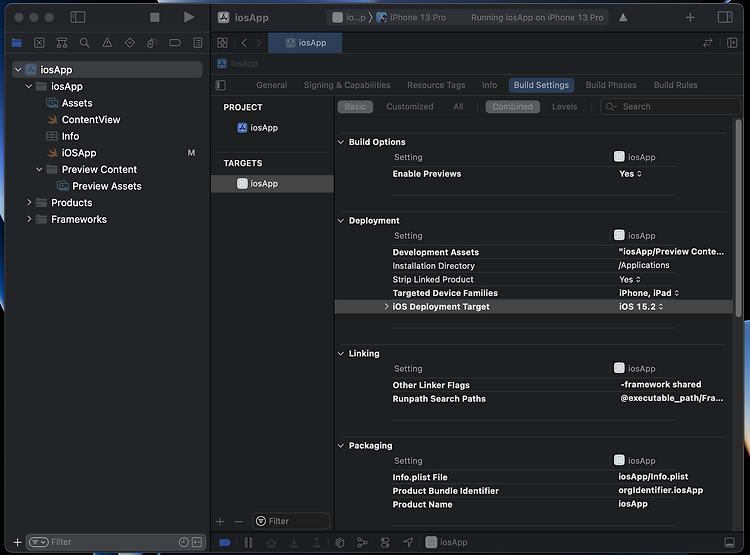Open Debug View Hierarchy in debug bar
Viewport: 750px width, 555px height.
(x=340, y=542)
